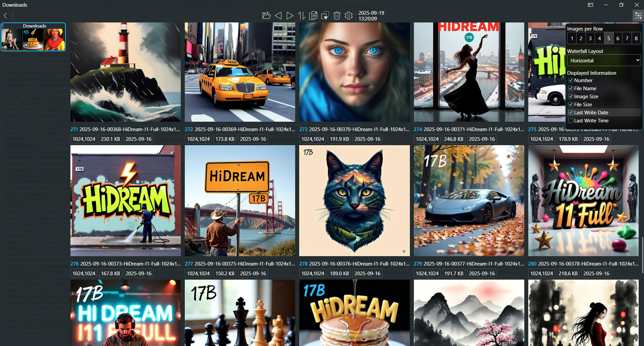The image size is (644, 346).
Task: Set images per row to 8
Action: coord(636,38)
